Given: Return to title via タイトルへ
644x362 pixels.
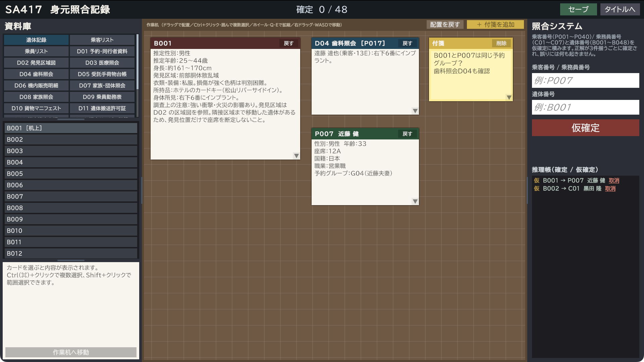Looking at the screenshot, I should [x=620, y=9].
